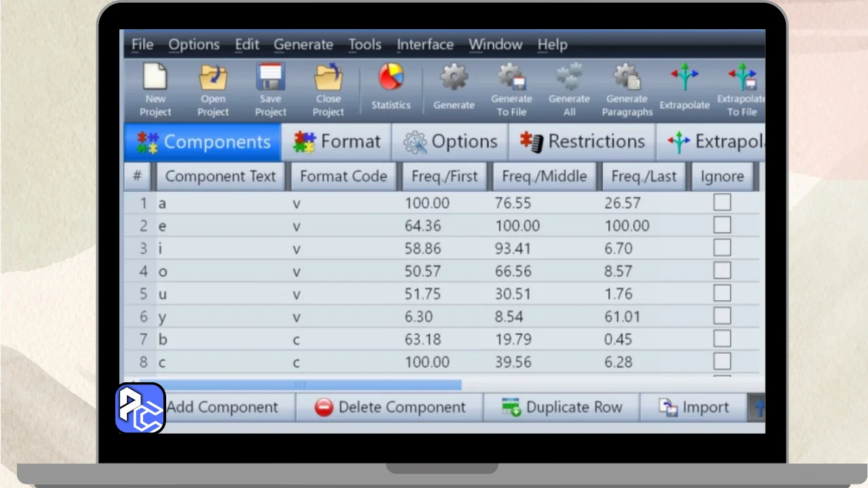The image size is (868, 488).
Task: Click the Freq./Last value 1.76
Action: [x=618, y=293]
